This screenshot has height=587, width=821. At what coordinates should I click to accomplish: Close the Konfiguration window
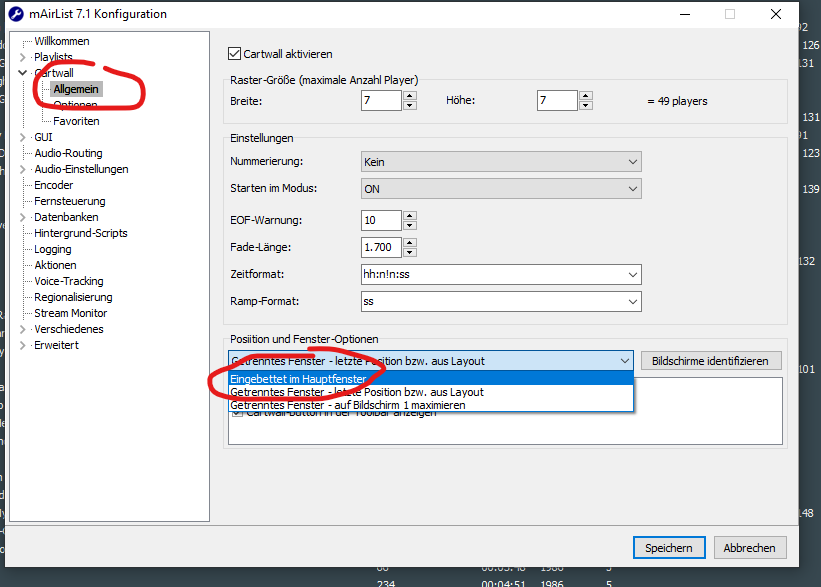click(775, 14)
